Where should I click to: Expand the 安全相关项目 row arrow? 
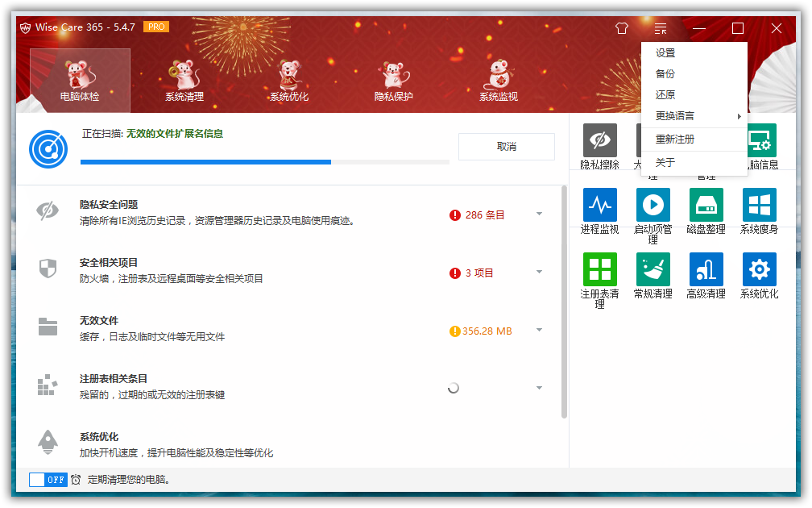pos(539,273)
